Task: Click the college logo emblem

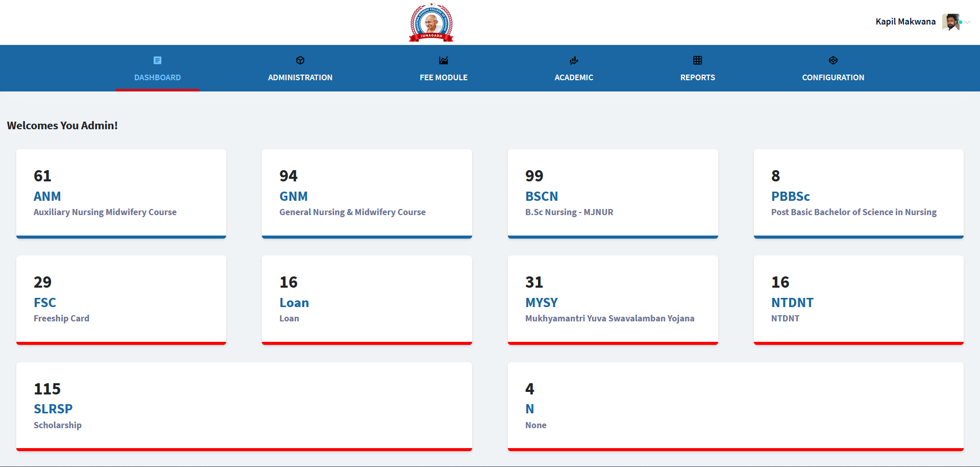Action: [x=431, y=22]
